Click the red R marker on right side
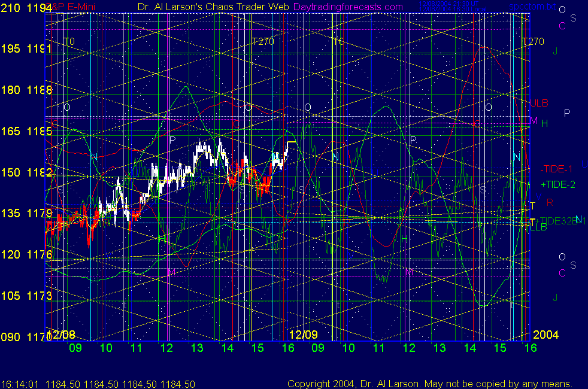This screenshot has width=588, height=389. click(x=549, y=202)
